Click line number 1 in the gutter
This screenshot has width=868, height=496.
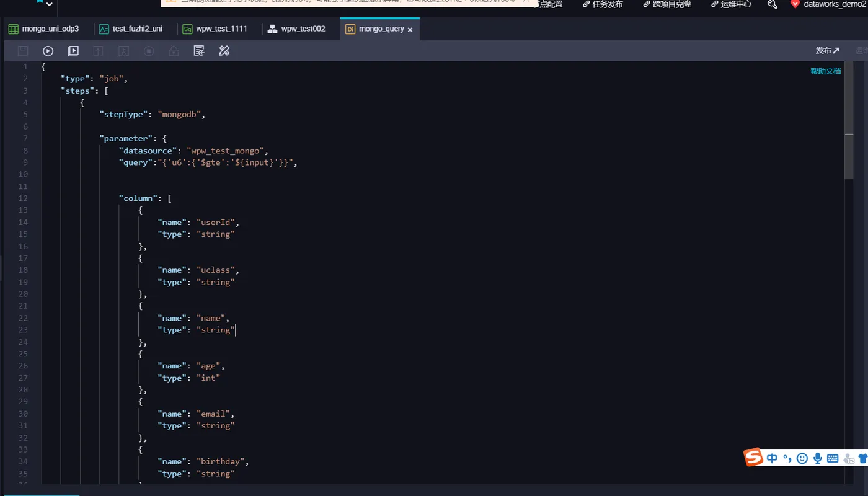[25, 67]
